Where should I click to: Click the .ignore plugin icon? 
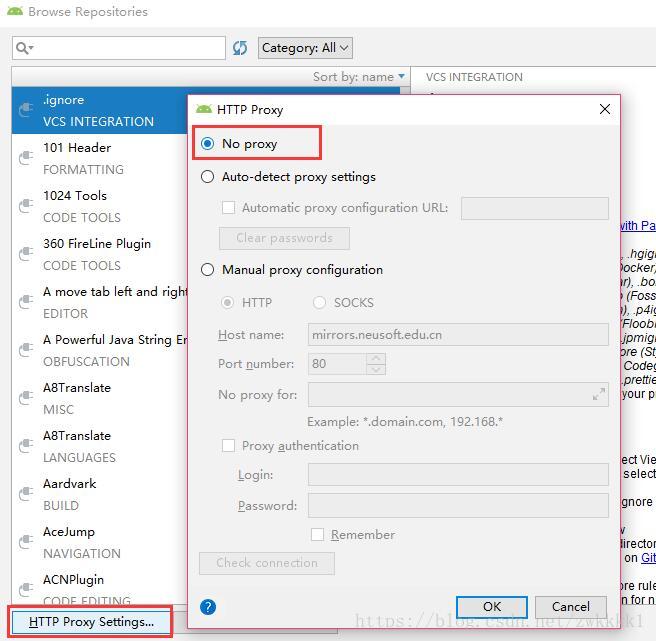pyautogui.click(x=26, y=110)
